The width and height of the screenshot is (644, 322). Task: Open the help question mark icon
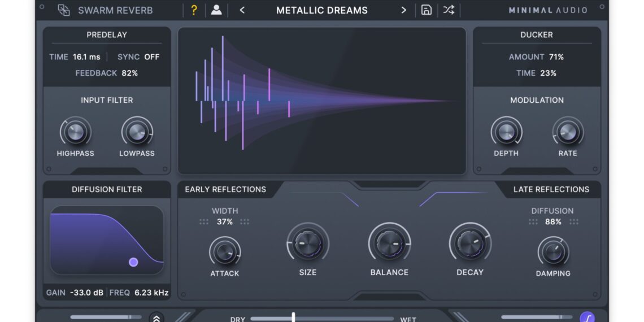click(194, 10)
